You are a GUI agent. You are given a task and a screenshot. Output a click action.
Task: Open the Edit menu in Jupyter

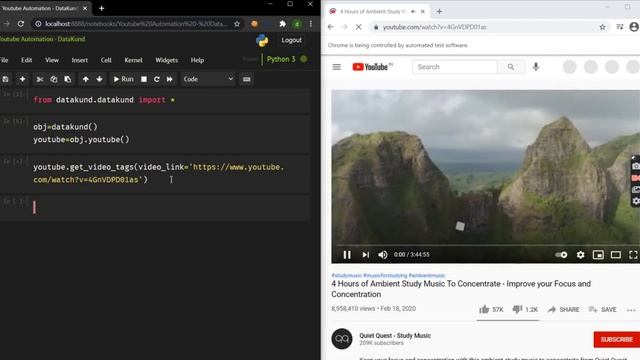coord(27,60)
